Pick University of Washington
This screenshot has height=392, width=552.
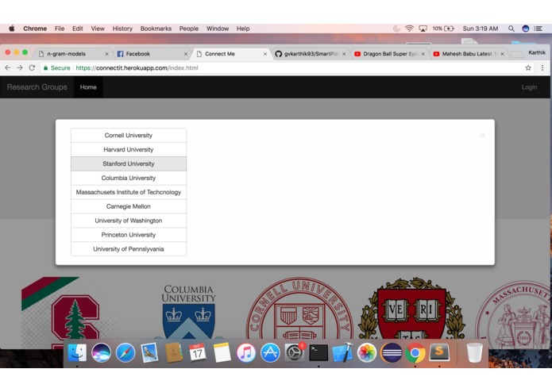(x=129, y=221)
